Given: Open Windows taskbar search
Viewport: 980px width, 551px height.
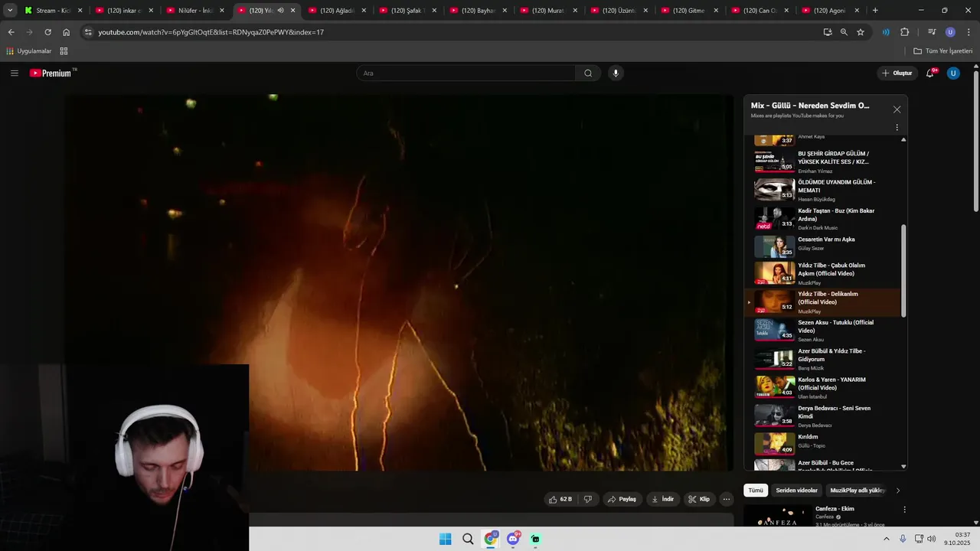Looking at the screenshot, I should (x=468, y=539).
